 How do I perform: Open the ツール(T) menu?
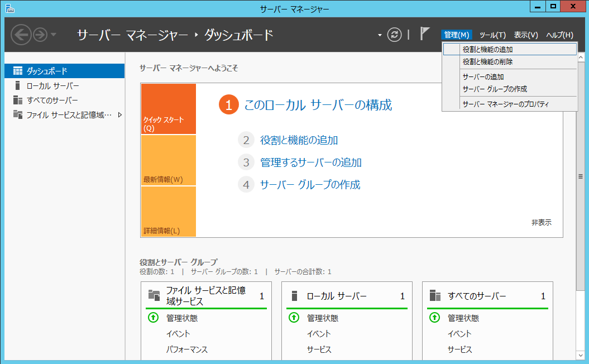click(x=492, y=35)
